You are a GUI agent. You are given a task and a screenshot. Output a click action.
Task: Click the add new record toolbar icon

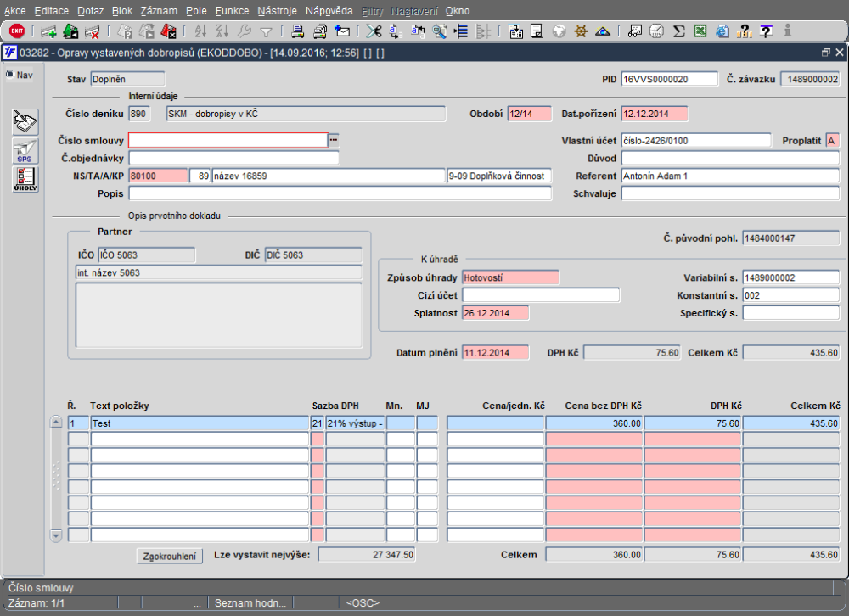point(48,31)
